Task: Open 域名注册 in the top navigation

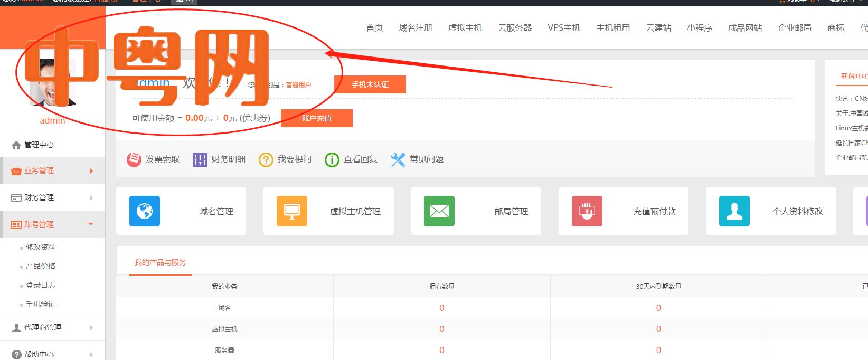Action: (x=416, y=28)
